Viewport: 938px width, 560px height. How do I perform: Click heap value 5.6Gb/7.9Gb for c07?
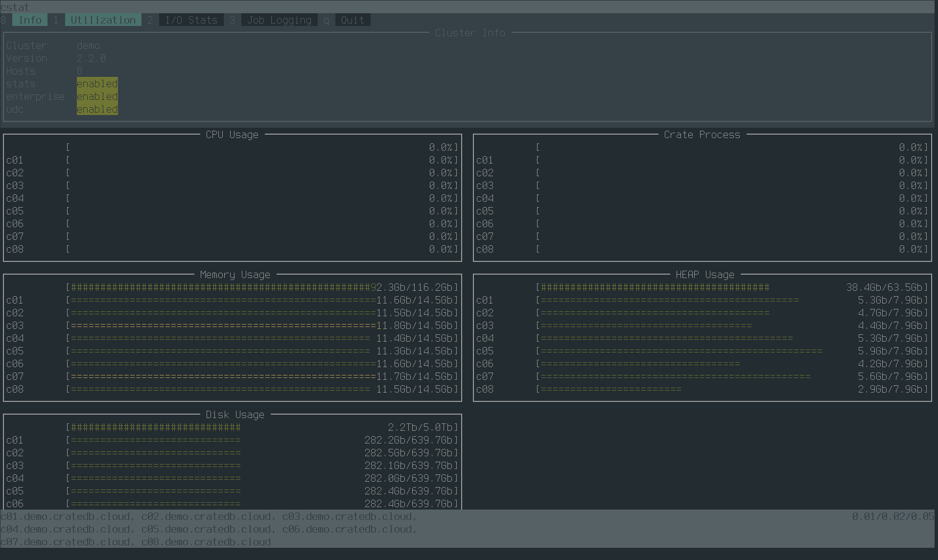891,376
